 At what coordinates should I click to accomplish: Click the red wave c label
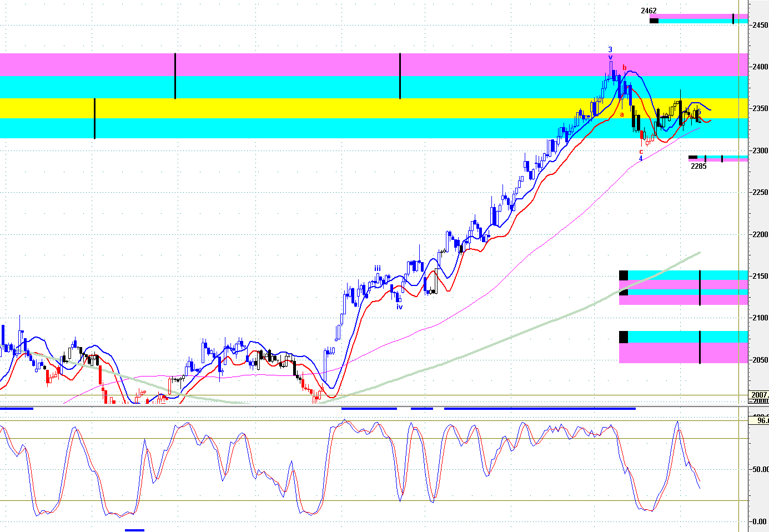click(641, 151)
